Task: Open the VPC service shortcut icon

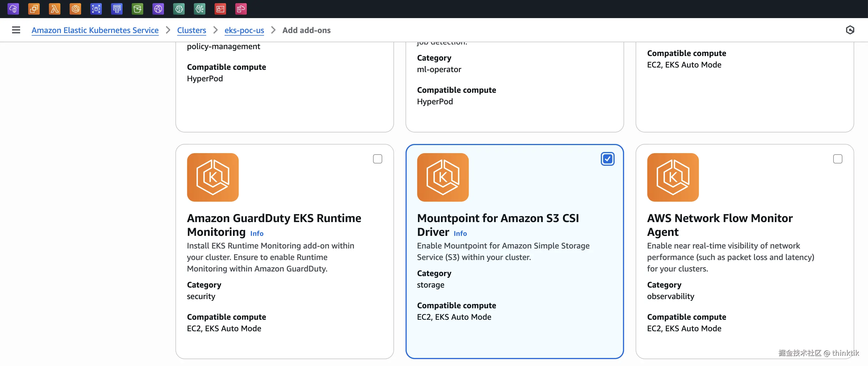Action: click(x=13, y=9)
